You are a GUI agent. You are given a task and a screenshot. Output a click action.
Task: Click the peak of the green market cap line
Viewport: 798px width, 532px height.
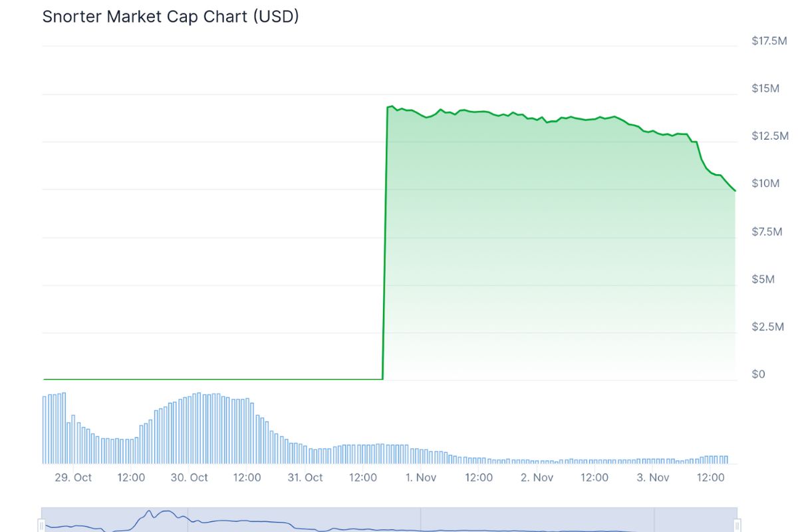(392, 106)
